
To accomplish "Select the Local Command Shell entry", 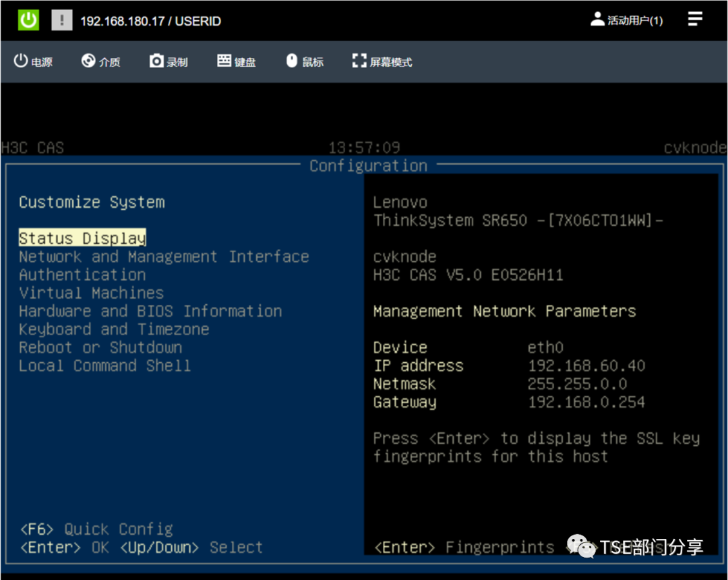I will pos(105,366).
